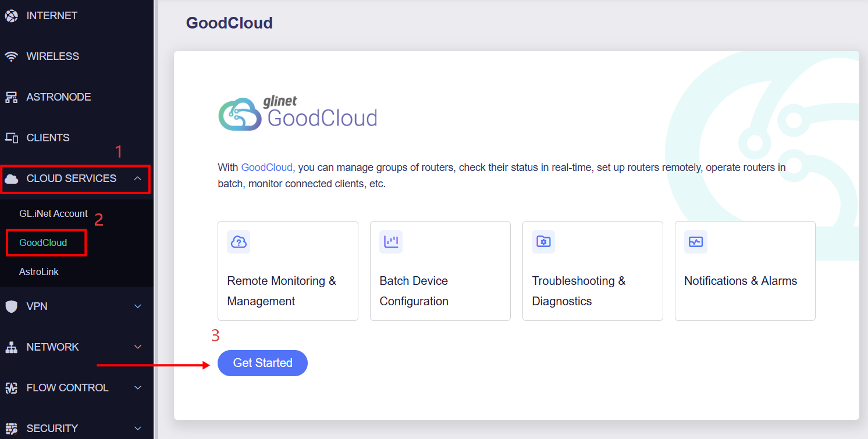The width and height of the screenshot is (868, 439).
Task: Expand the Network menu chevron
Action: (138, 347)
